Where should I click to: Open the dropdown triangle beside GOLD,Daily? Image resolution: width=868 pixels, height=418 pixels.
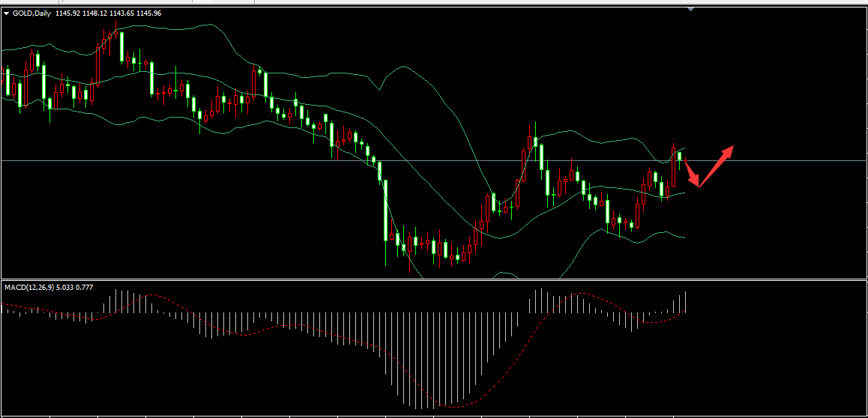6,13
